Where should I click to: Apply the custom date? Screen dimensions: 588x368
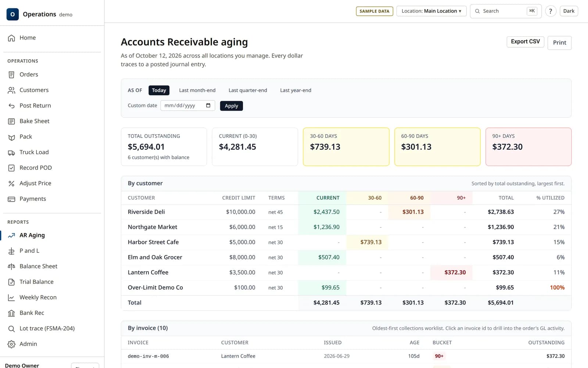click(x=231, y=106)
